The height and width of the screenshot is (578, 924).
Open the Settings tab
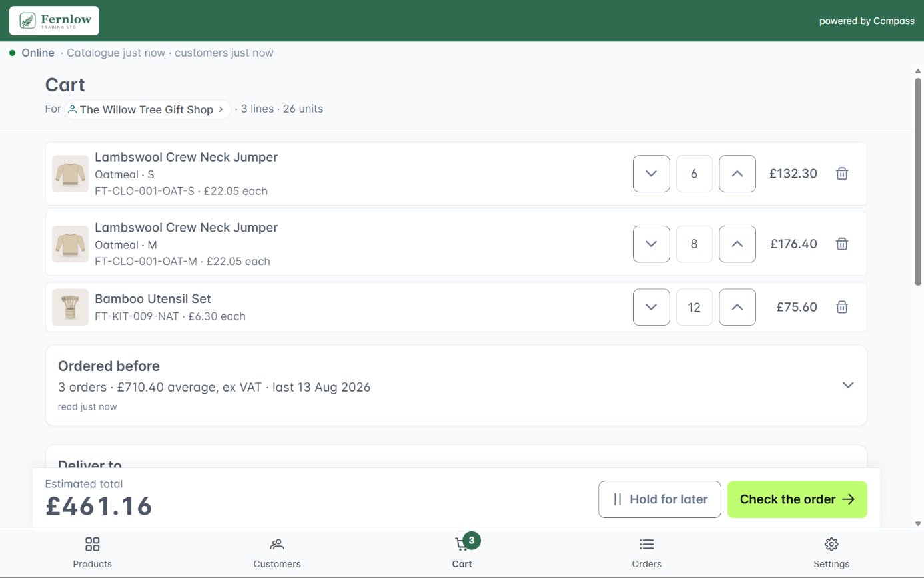pyautogui.click(x=831, y=553)
